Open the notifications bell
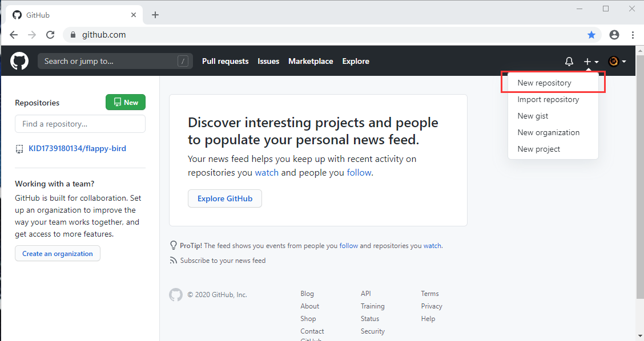Image resolution: width=644 pixels, height=341 pixels. [x=569, y=62]
